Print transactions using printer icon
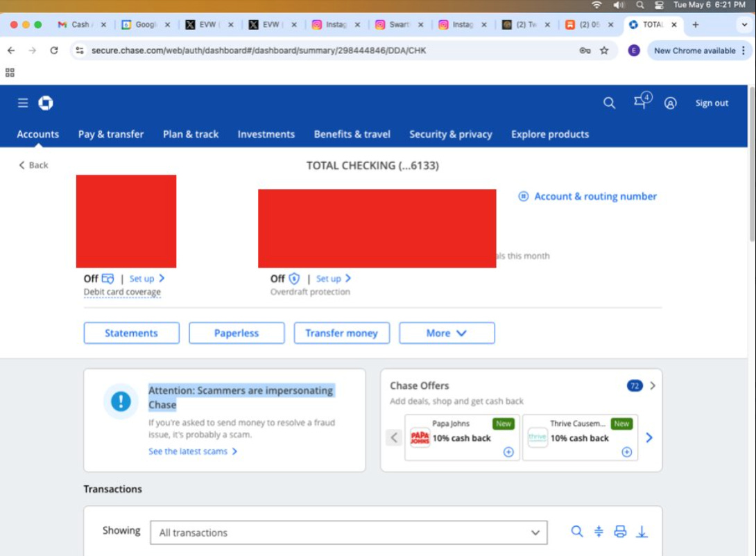The image size is (756, 556). click(620, 532)
